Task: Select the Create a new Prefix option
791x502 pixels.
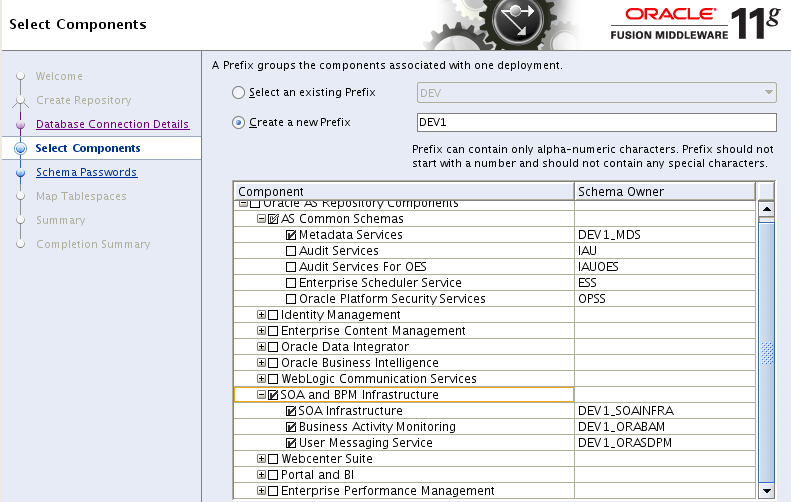Action: click(x=238, y=123)
